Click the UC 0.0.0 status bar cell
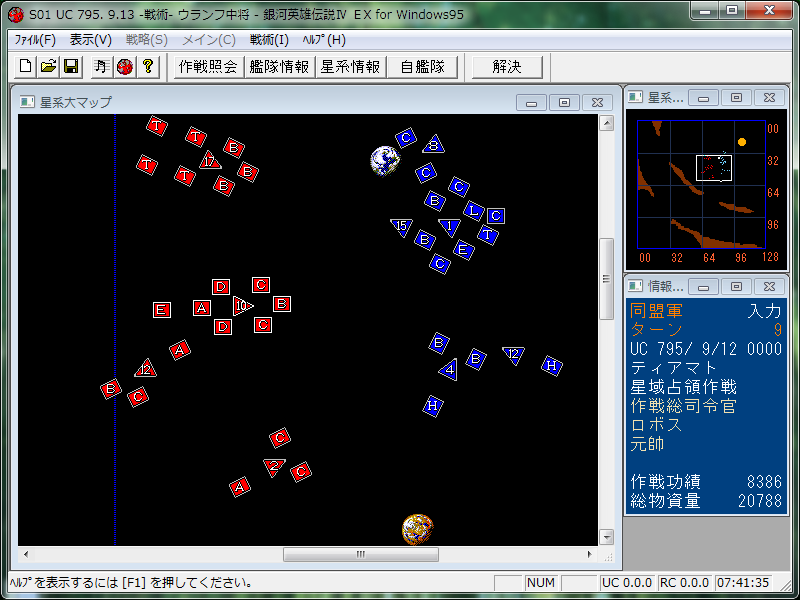 (627, 583)
